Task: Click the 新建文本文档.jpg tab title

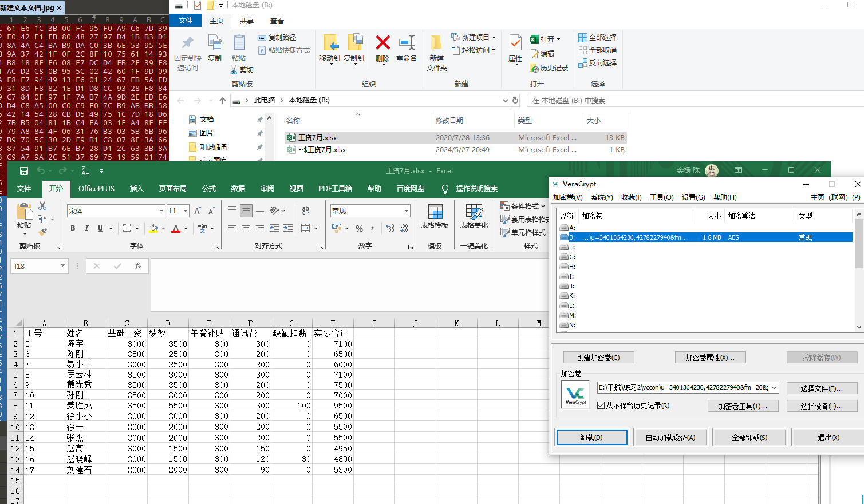Action: (x=27, y=8)
